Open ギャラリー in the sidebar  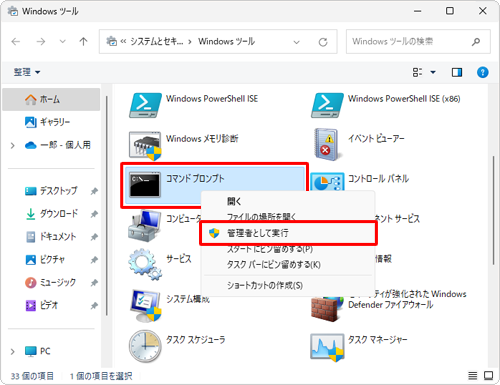coord(51,122)
